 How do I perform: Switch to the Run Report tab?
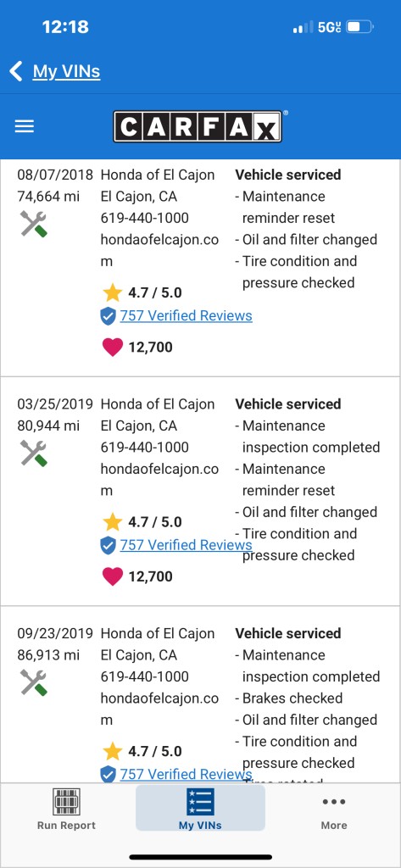pyautogui.click(x=66, y=809)
